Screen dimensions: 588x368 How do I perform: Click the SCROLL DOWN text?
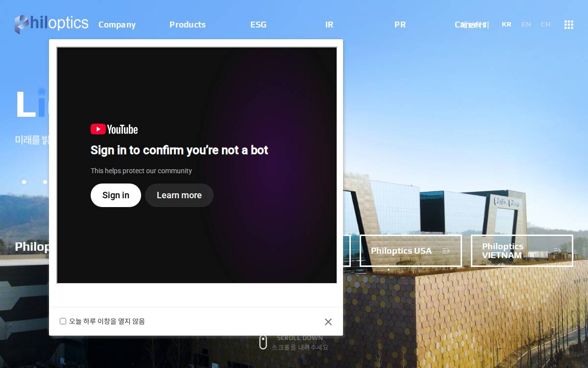tap(300, 338)
